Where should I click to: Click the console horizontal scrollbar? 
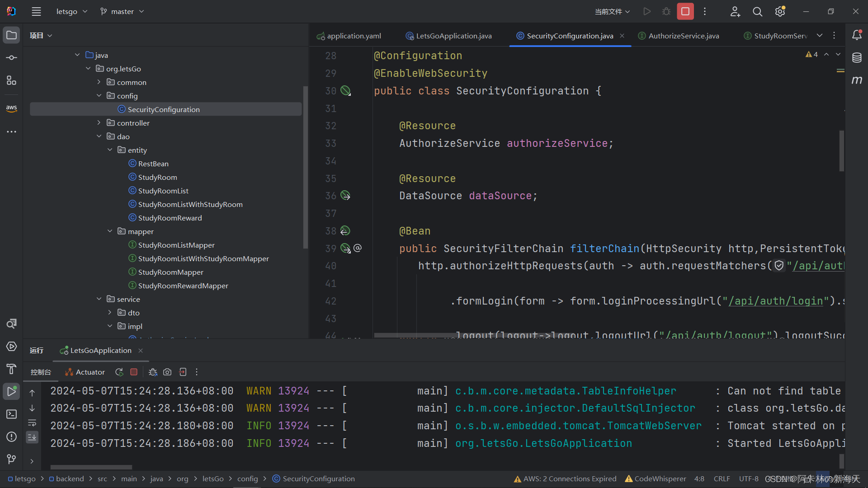coord(91,467)
